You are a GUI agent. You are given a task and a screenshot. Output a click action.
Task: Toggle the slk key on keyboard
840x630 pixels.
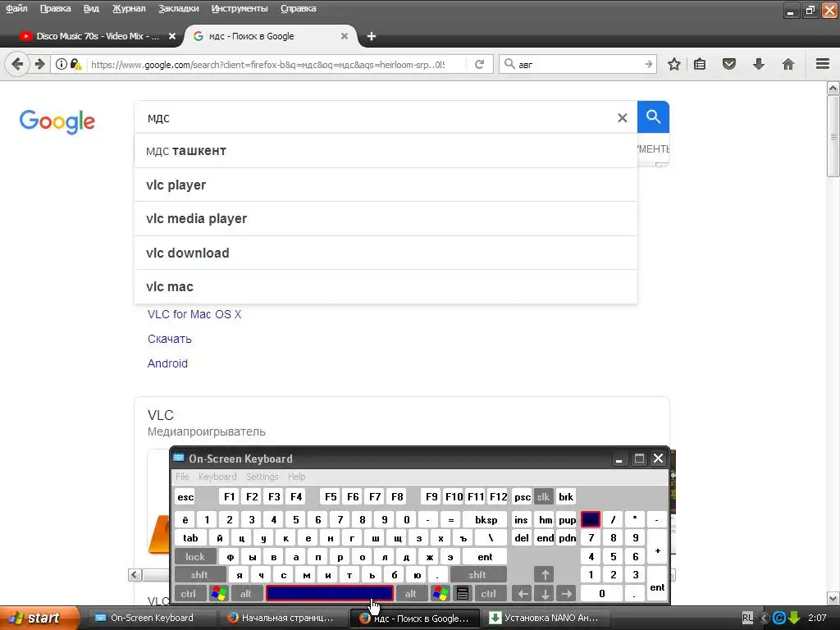543,497
